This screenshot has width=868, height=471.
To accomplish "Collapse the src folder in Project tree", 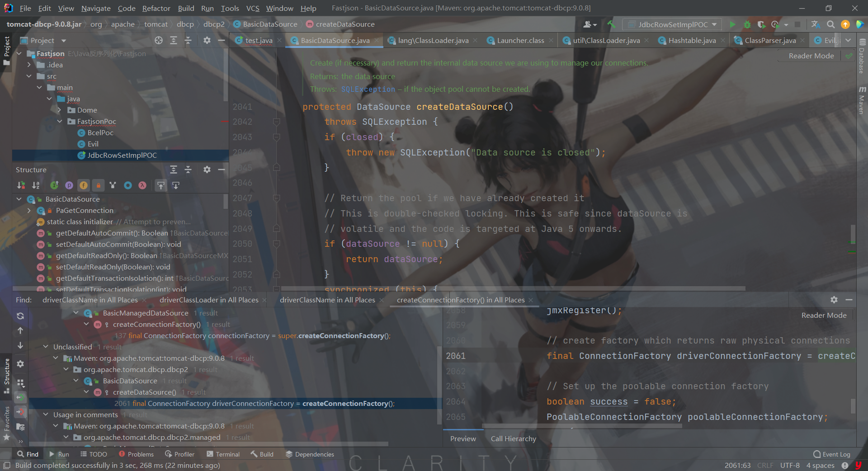I will tap(29, 76).
